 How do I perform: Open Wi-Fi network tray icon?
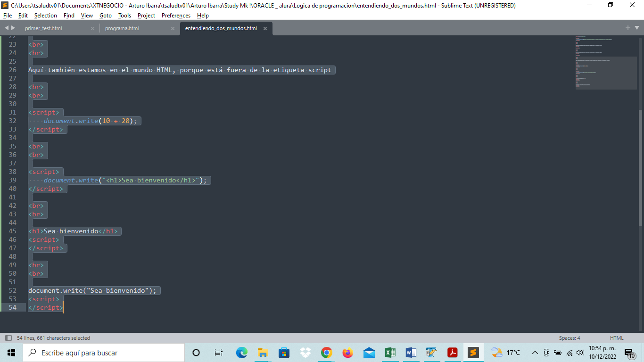570,353
